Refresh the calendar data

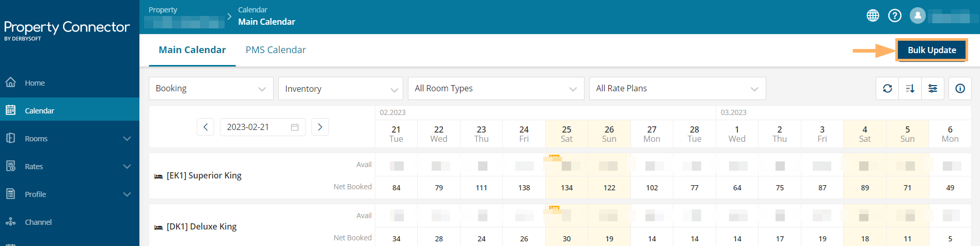click(x=888, y=89)
